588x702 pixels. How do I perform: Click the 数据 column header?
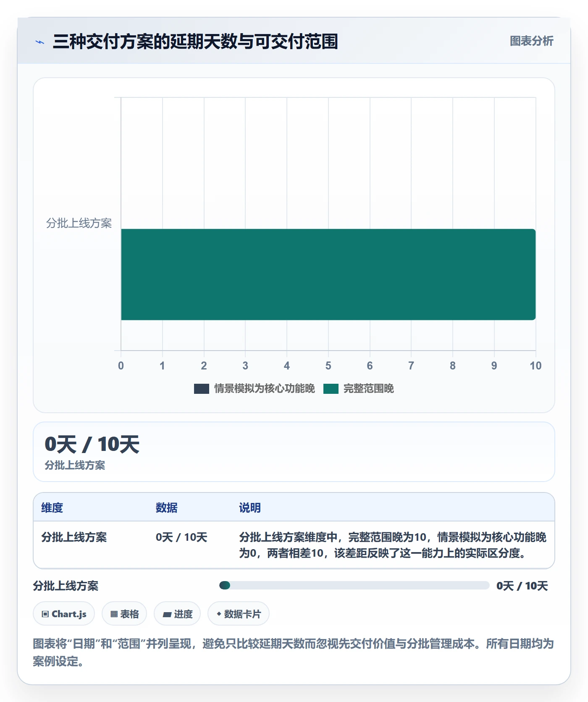point(167,508)
